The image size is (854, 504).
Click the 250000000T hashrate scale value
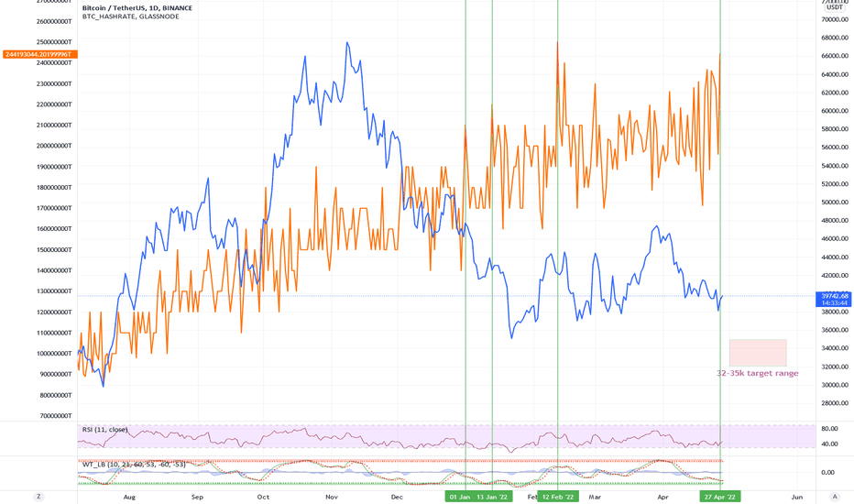[54, 42]
